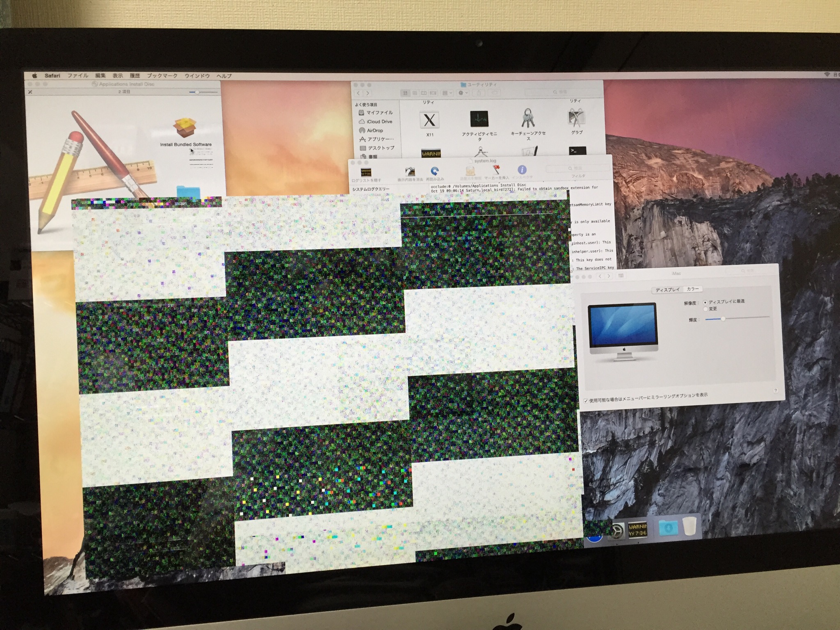This screenshot has width=840, height=630.
Task: Open the ファイル menu
Action: pyautogui.click(x=78, y=75)
